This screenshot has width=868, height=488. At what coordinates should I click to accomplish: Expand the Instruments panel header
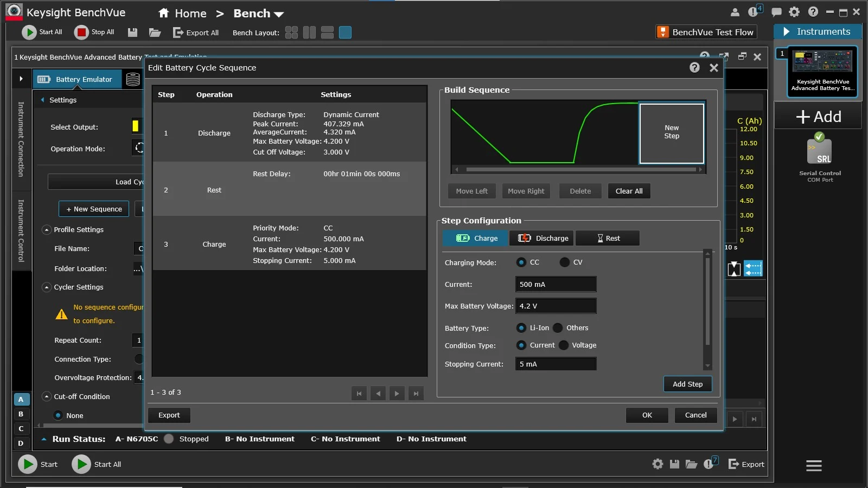pos(818,31)
